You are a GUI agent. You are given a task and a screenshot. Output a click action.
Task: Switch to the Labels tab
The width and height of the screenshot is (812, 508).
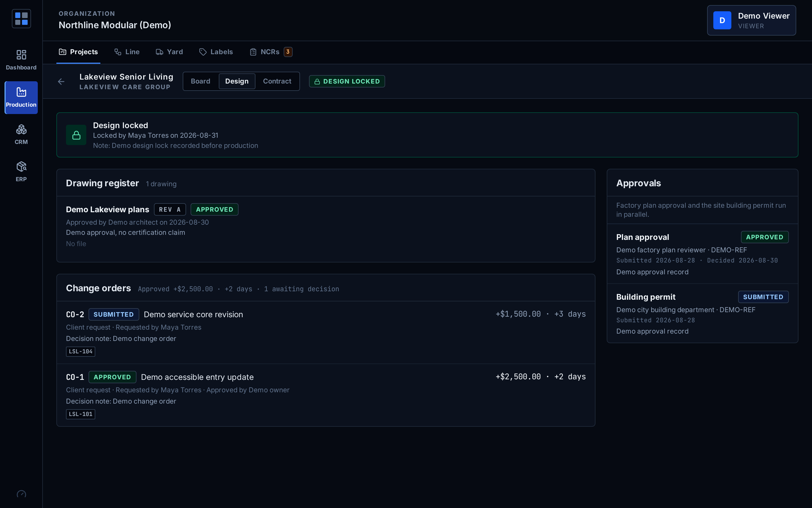click(216, 52)
